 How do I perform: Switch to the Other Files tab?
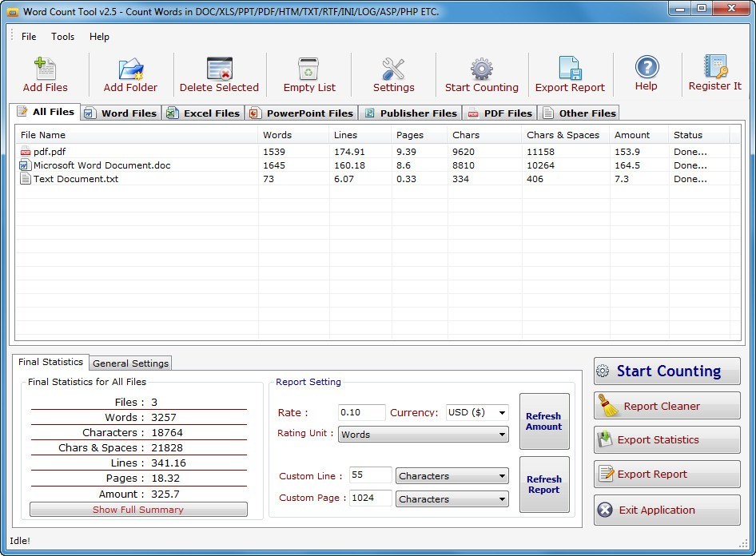point(579,113)
